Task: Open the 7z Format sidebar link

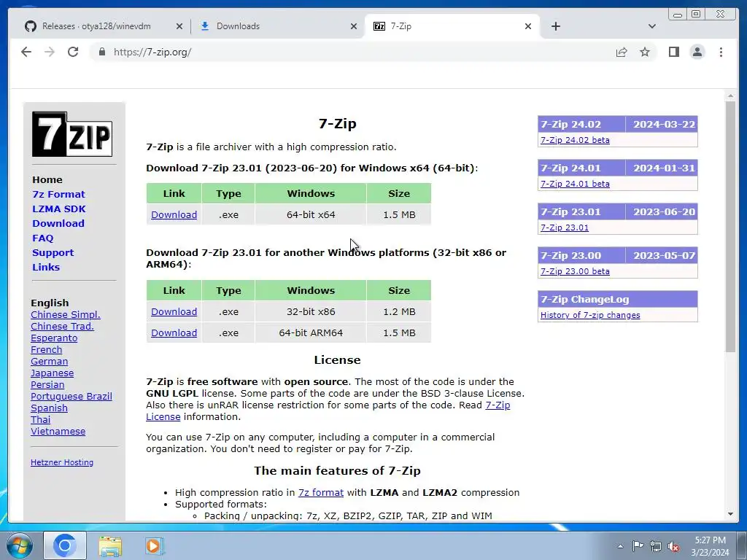Action: coord(58,194)
